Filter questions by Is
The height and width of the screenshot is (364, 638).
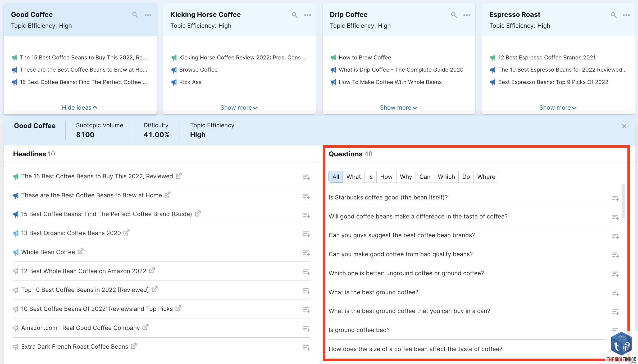[x=370, y=177]
